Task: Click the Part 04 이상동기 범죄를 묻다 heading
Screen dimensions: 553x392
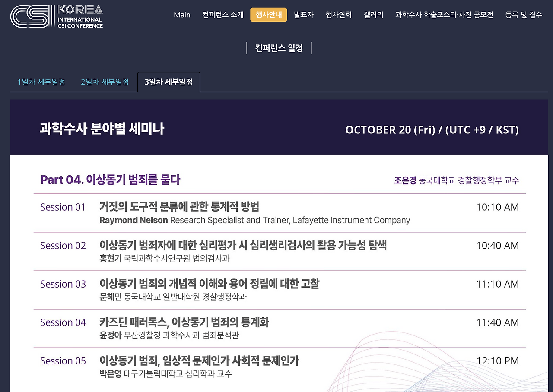Action: click(110, 180)
